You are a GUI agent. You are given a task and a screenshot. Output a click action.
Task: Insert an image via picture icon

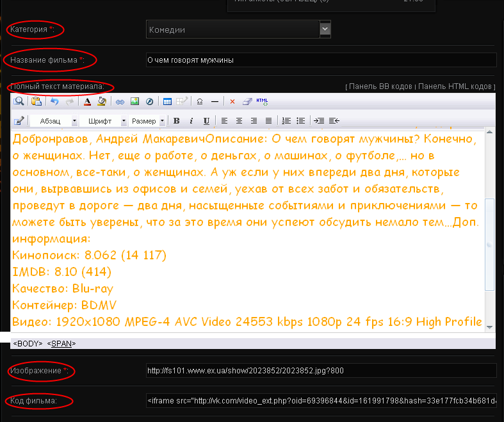(x=134, y=102)
